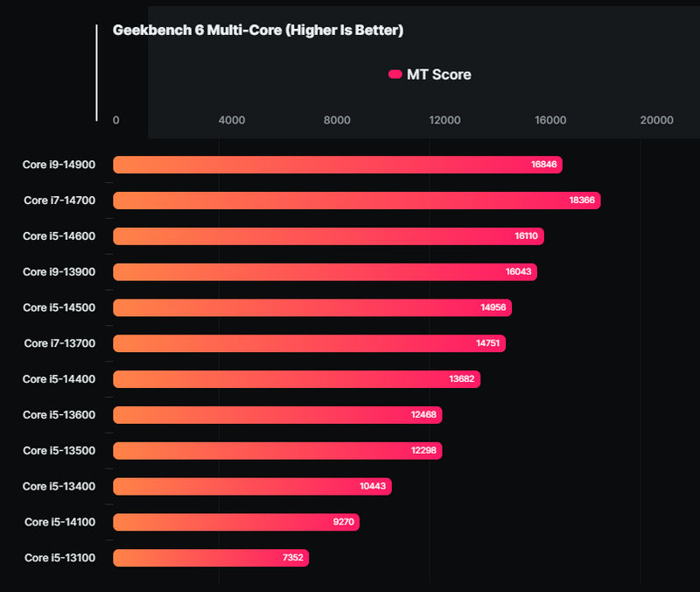Click the Core i7-14700 bar
This screenshot has width=700, height=592.
tap(356, 201)
